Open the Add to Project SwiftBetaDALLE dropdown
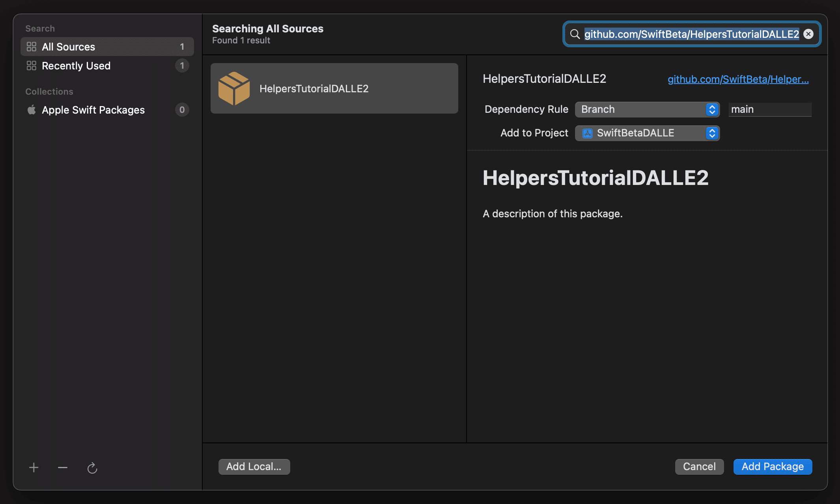The image size is (840, 504). (647, 133)
